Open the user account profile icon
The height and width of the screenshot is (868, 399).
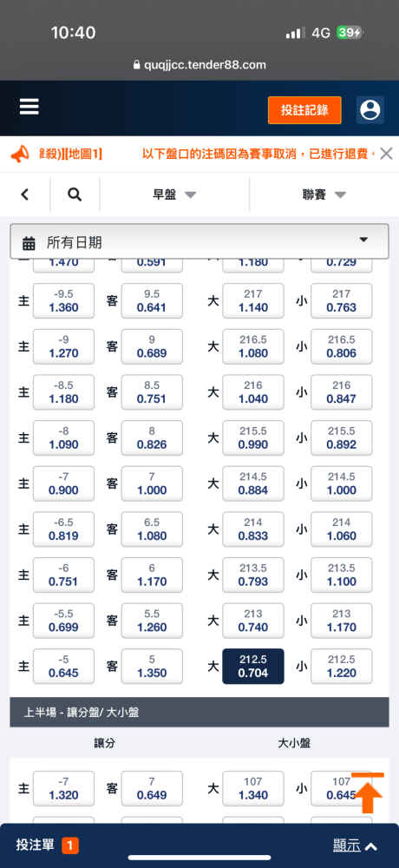point(370,109)
